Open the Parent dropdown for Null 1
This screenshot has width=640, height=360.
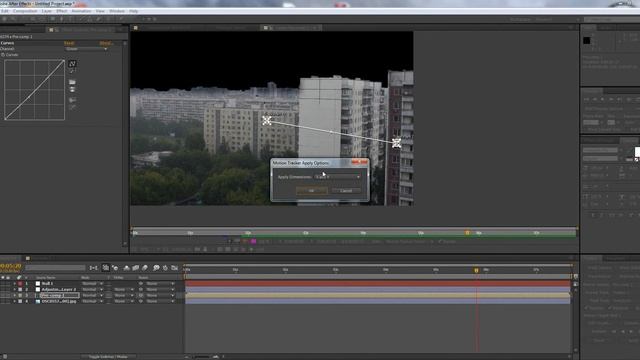(x=160, y=283)
